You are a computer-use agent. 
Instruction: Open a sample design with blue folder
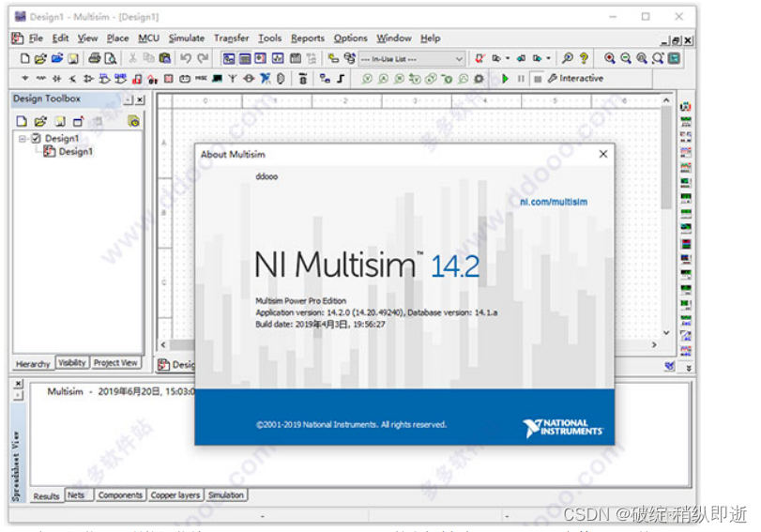(57, 59)
